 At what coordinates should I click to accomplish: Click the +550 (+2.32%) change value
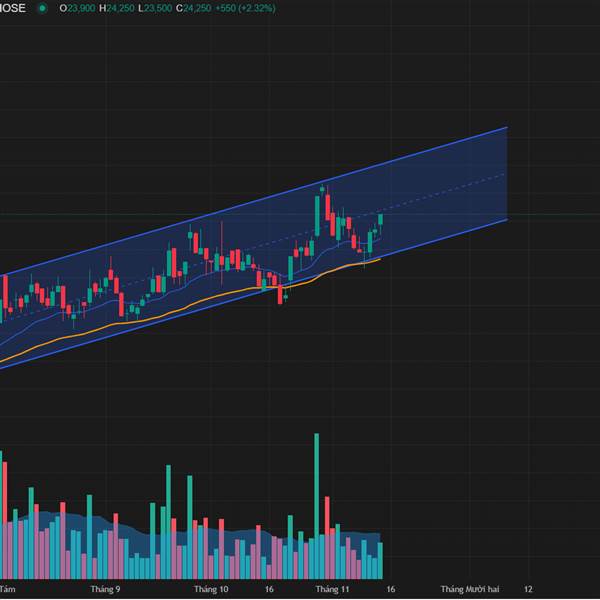click(245, 8)
